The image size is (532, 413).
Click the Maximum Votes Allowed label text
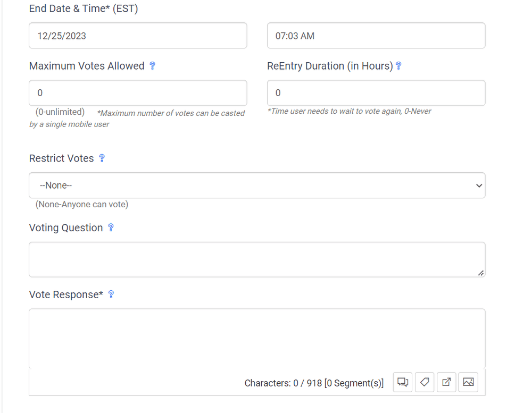(87, 66)
